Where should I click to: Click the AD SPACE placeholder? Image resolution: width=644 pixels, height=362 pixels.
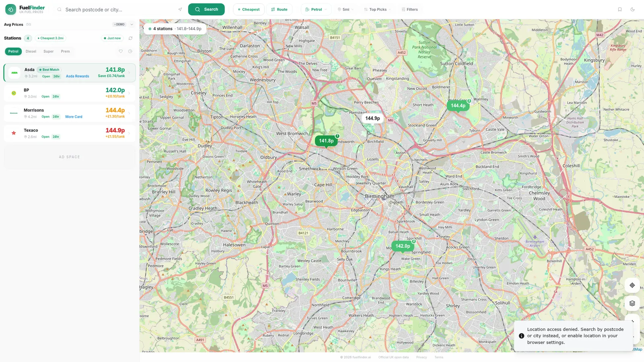point(70,157)
